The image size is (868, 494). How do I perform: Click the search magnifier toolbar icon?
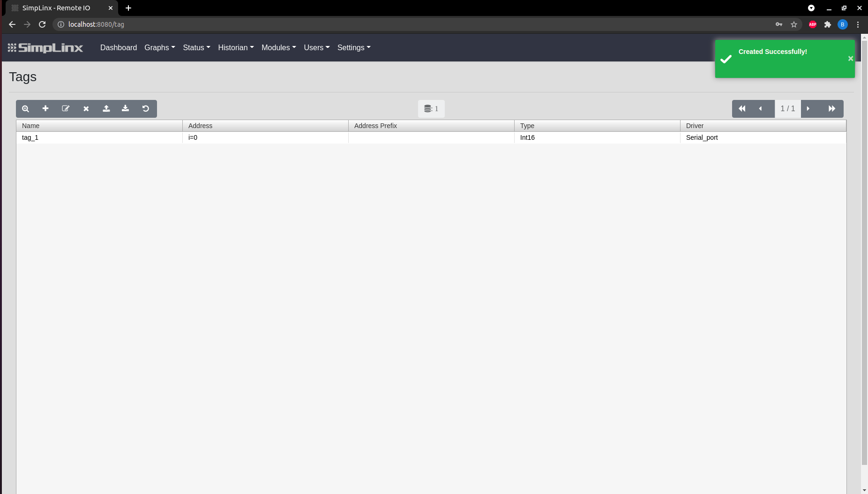click(26, 109)
